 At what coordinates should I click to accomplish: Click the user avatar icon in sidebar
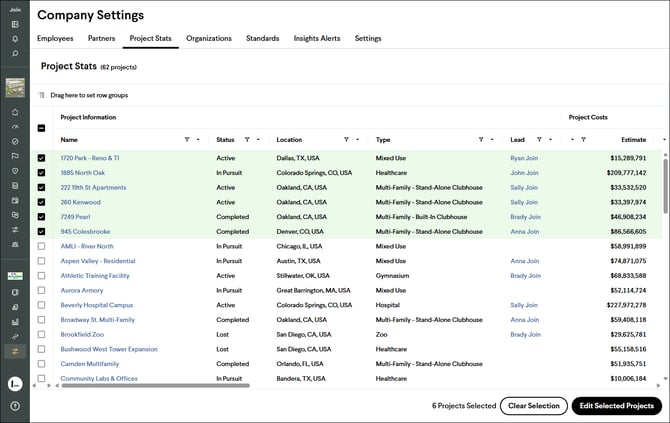point(15,383)
